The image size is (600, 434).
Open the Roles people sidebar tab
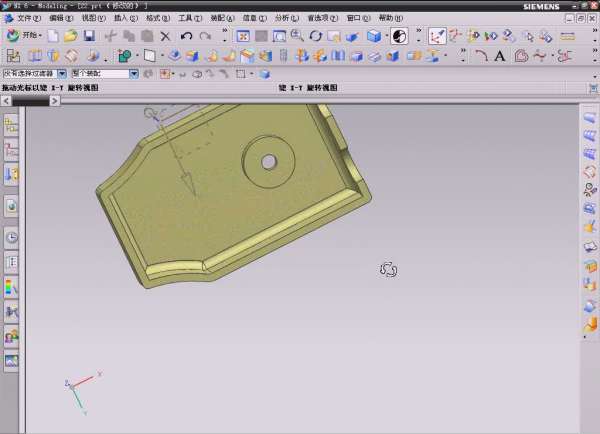tap(11, 336)
